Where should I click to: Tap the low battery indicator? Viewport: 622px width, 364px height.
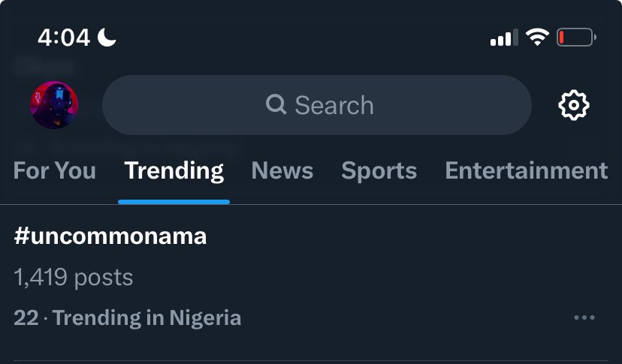pyautogui.click(x=576, y=38)
